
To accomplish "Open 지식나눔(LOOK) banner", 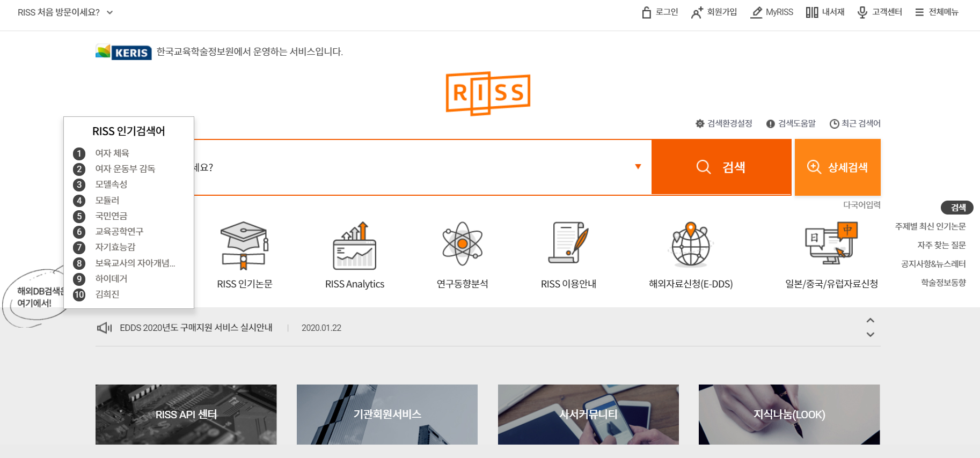I will click(789, 415).
